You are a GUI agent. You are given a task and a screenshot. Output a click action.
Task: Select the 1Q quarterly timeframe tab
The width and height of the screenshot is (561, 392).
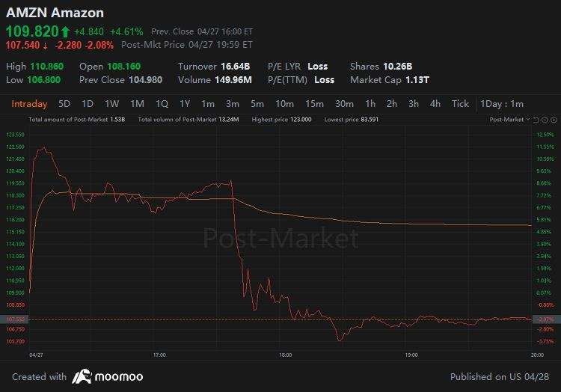pos(162,104)
